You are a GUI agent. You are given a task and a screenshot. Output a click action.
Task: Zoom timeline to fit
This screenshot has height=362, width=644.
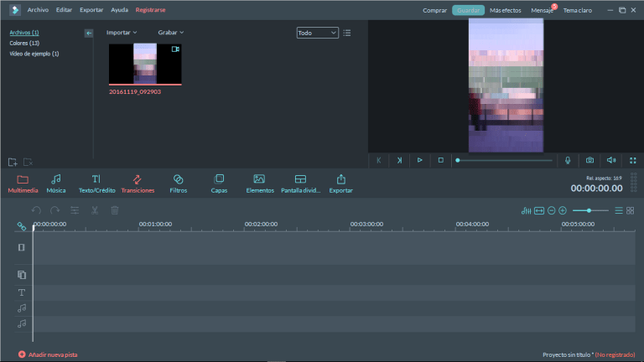coord(539,210)
